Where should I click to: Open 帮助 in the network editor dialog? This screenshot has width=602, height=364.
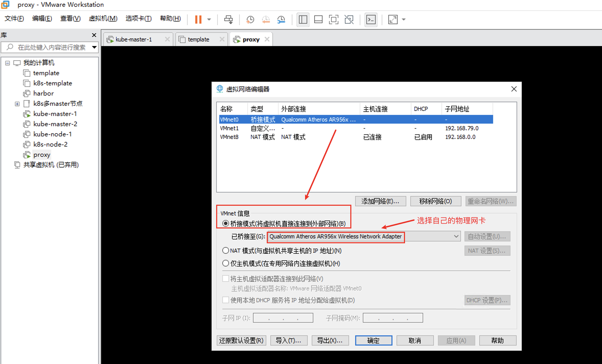click(497, 341)
